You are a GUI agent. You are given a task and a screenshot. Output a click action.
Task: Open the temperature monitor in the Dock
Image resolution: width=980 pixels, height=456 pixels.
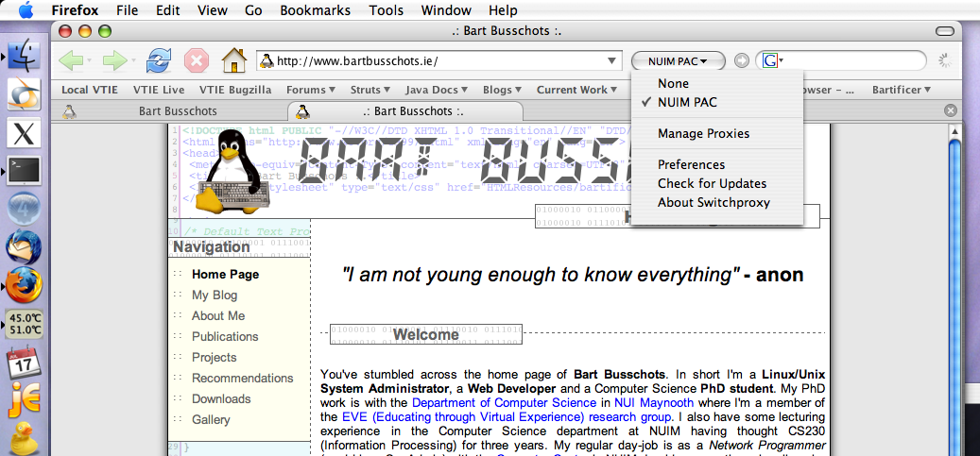click(24, 324)
